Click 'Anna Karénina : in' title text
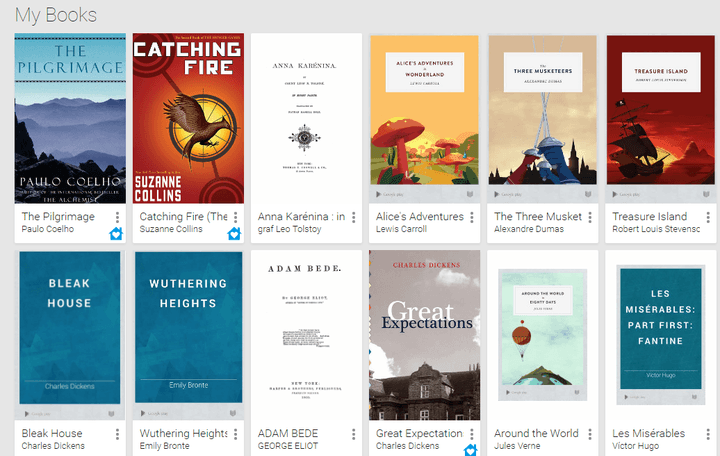The width and height of the screenshot is (720, 456). coord(301,217)
